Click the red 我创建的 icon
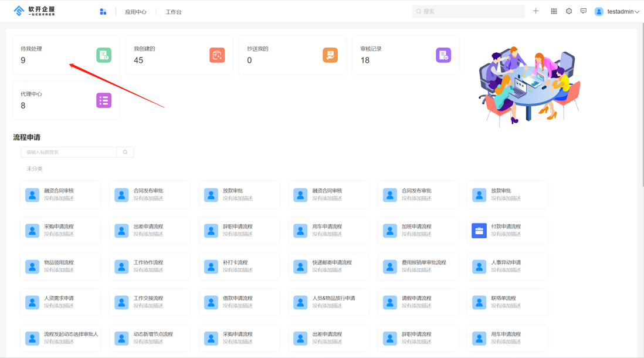The height and width of the screenshot is (358, 644). tap(217, 55)
